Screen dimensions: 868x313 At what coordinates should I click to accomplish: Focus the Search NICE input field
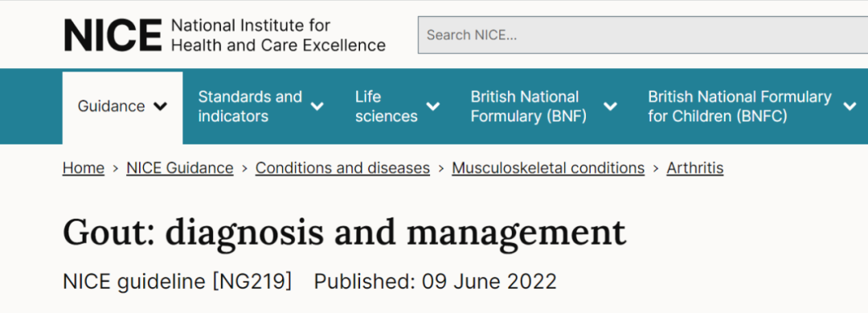pyautogui.click(x=643, y=35)
